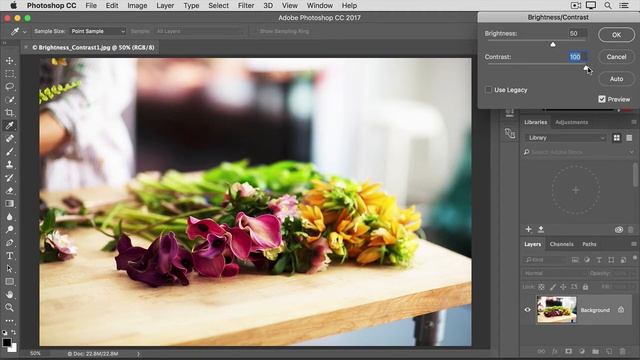Click the foreground color swatch
The width and height of the screenshot is (640, 360).
point(7,343)
